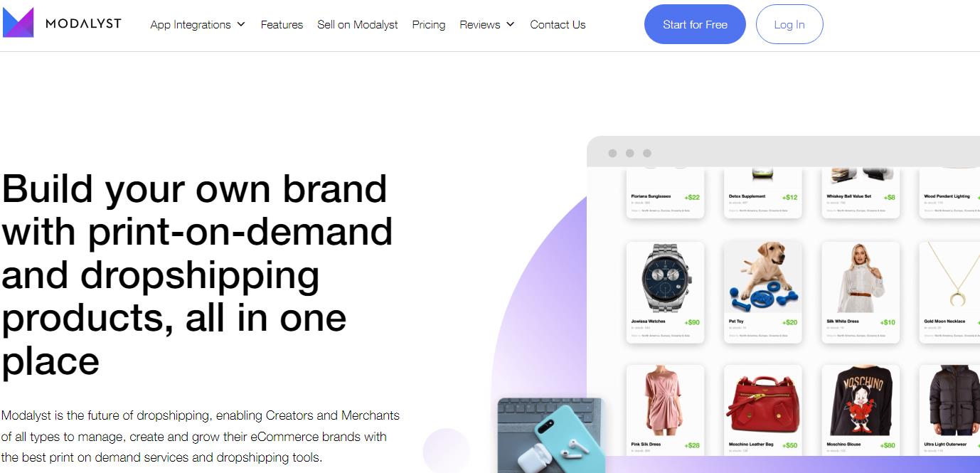Select the Moschino Blouse product image
The image size is (980, 473).
point(861,401)
